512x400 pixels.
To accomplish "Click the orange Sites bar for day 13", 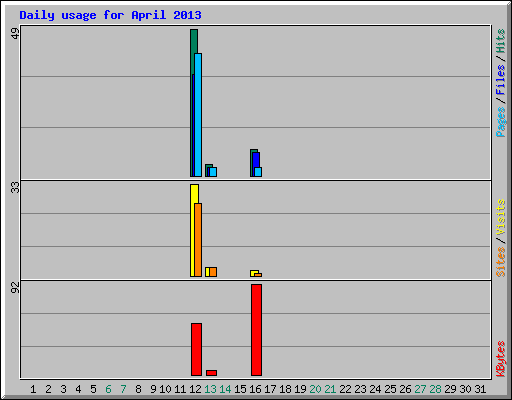I will [x=213, y=272].
